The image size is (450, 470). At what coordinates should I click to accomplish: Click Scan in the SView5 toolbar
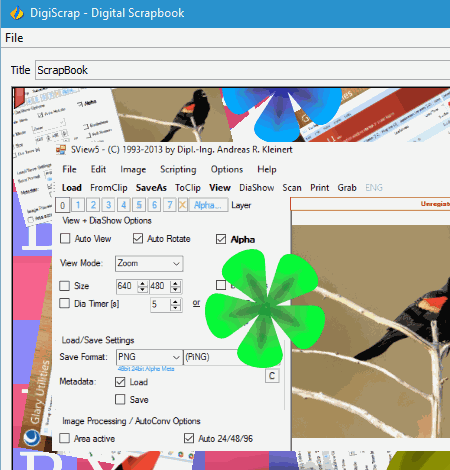point(292,188)
